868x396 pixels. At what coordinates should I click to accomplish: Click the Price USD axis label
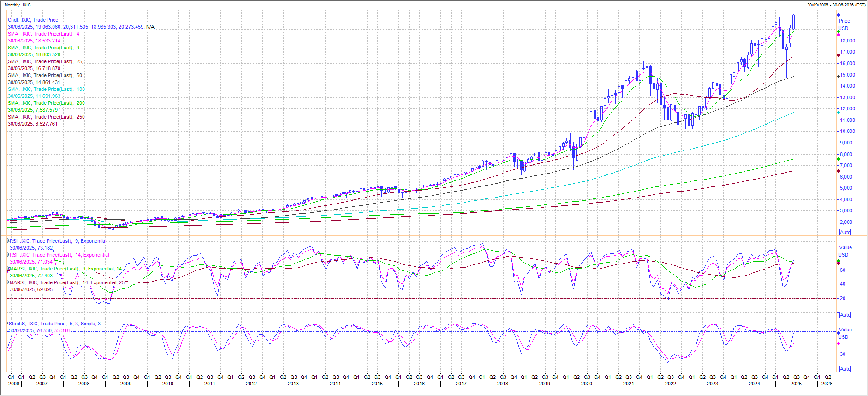(844, 24)
